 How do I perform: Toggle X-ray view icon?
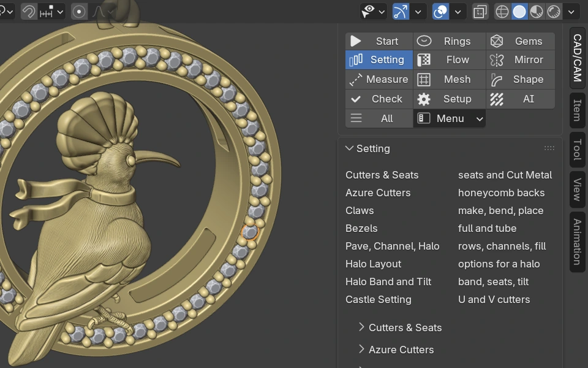pyautogui.click(x=480, y=12)
